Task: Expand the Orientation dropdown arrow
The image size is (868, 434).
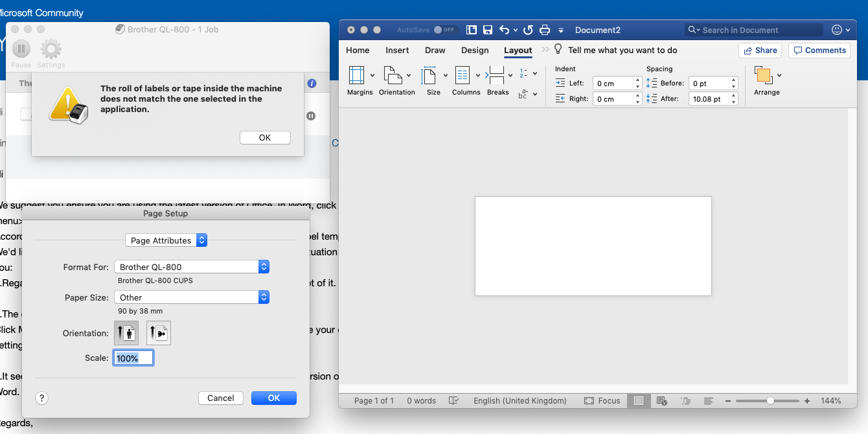Action: (x=409, y=75)
